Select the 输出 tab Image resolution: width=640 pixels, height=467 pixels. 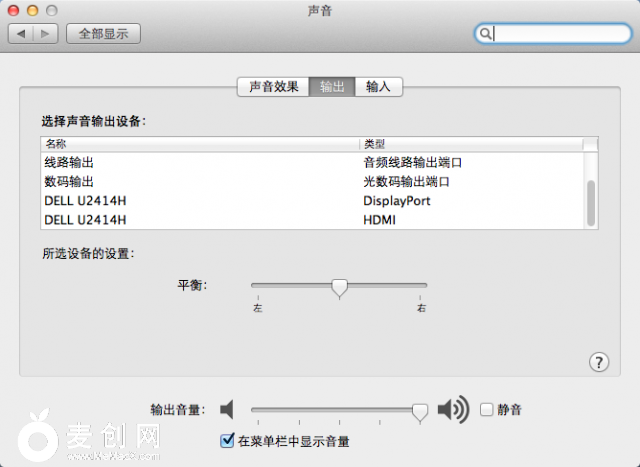point(332,87)
